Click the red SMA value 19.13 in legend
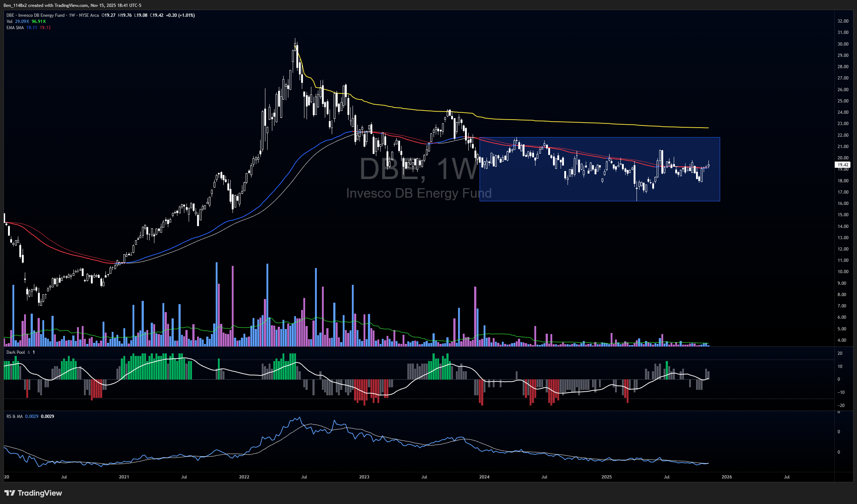This screenshot has height=504, width=857. pyautogui.click(x=45, y=28)
